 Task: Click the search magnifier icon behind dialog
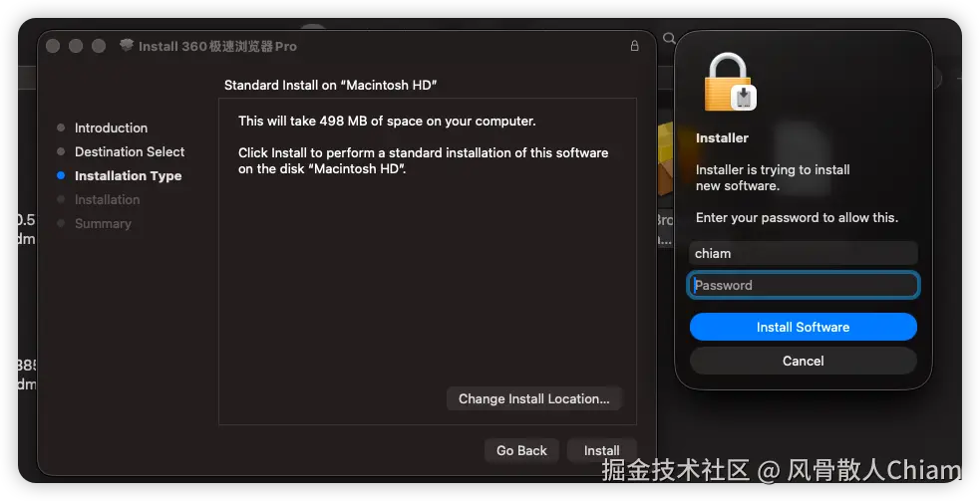(x=669, y=39)
